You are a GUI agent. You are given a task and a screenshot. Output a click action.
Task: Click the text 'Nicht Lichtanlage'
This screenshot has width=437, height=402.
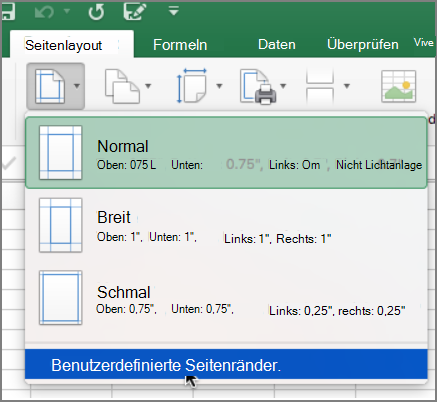pos(379,165)
